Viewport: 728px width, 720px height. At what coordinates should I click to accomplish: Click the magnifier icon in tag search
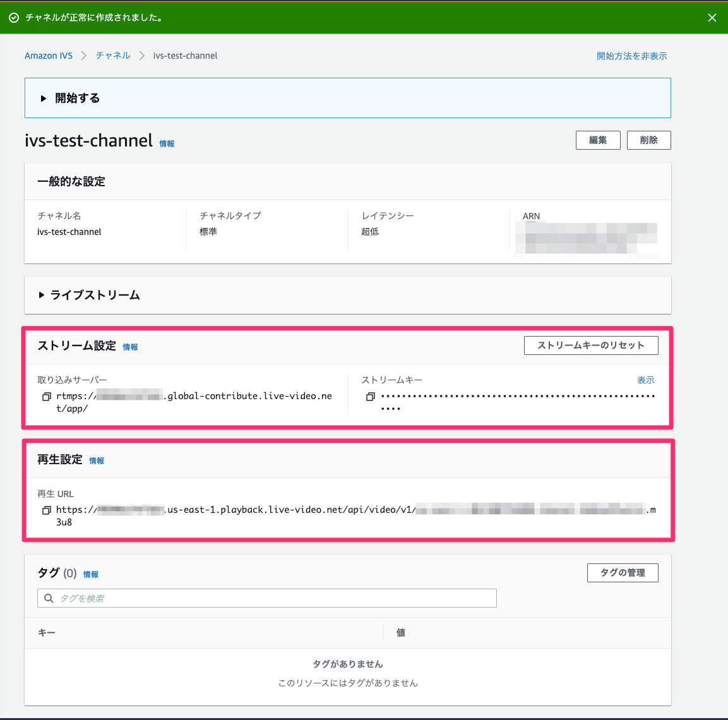coord(49,598)
